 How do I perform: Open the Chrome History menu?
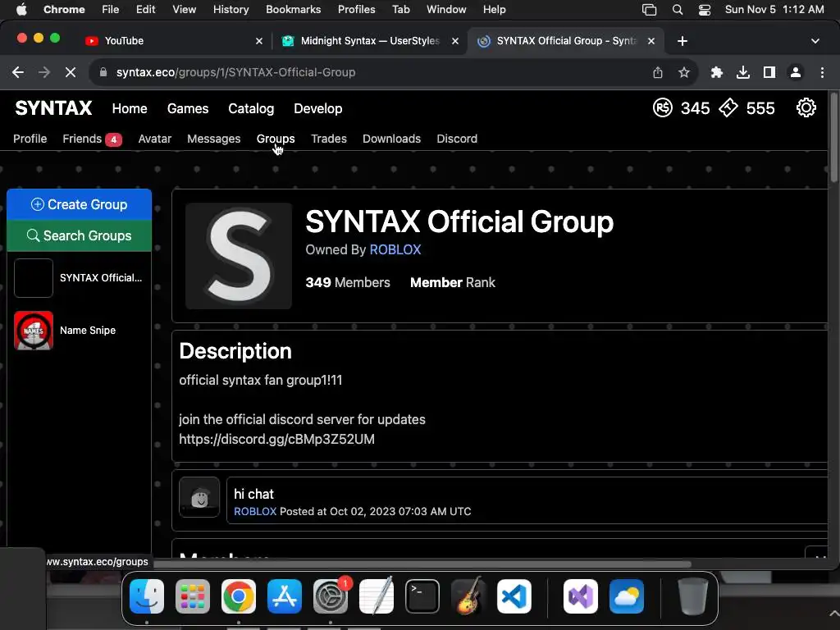(231, 10)
